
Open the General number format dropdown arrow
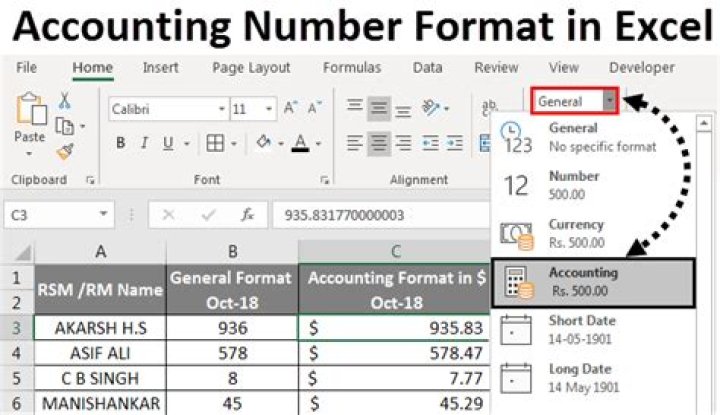point(608,101)
